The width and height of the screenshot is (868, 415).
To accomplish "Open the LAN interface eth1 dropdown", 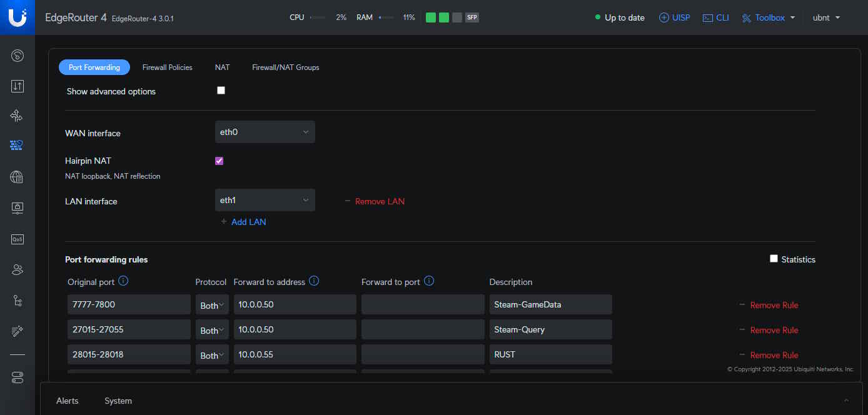I will tap(265, 200).
